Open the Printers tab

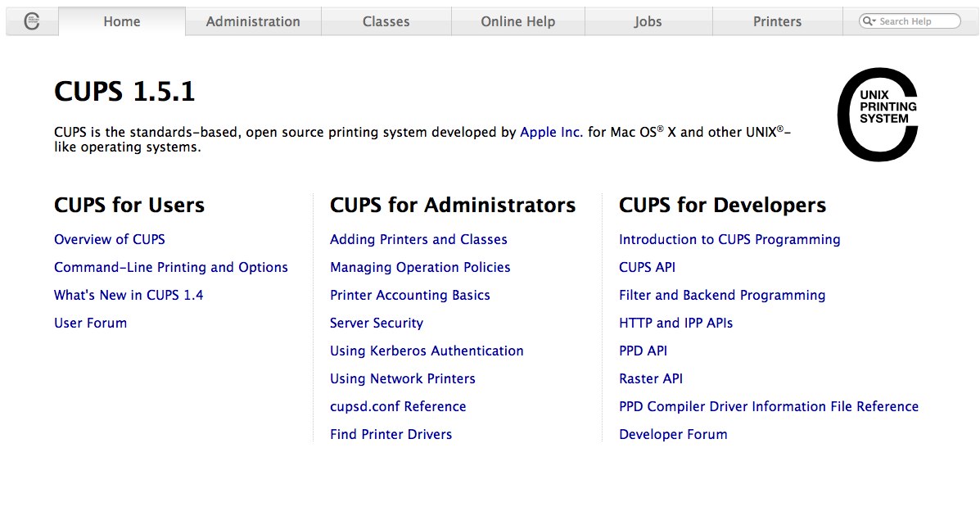pyautogui.click(x=778, y=21)
